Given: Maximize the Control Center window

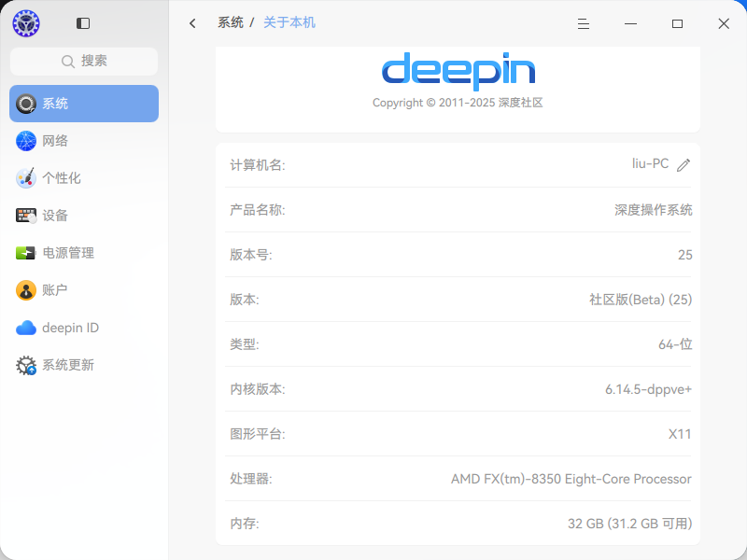Looking at the screenshot, I should (677, 24).
